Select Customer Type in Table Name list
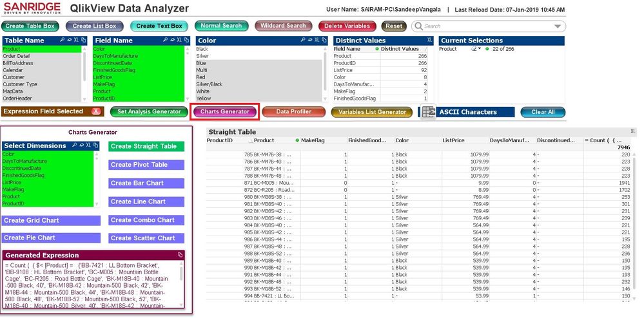This screenshot has height=318, width=644. tap(42, 84)
